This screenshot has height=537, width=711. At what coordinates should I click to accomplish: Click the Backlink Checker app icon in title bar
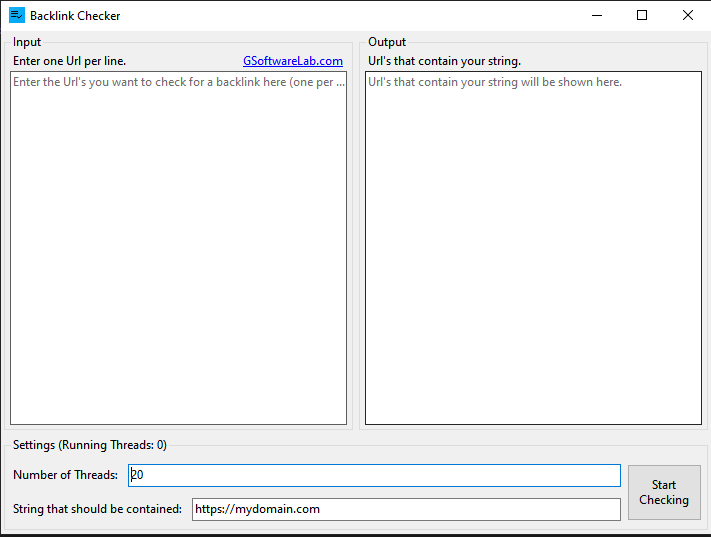(16, 15)
